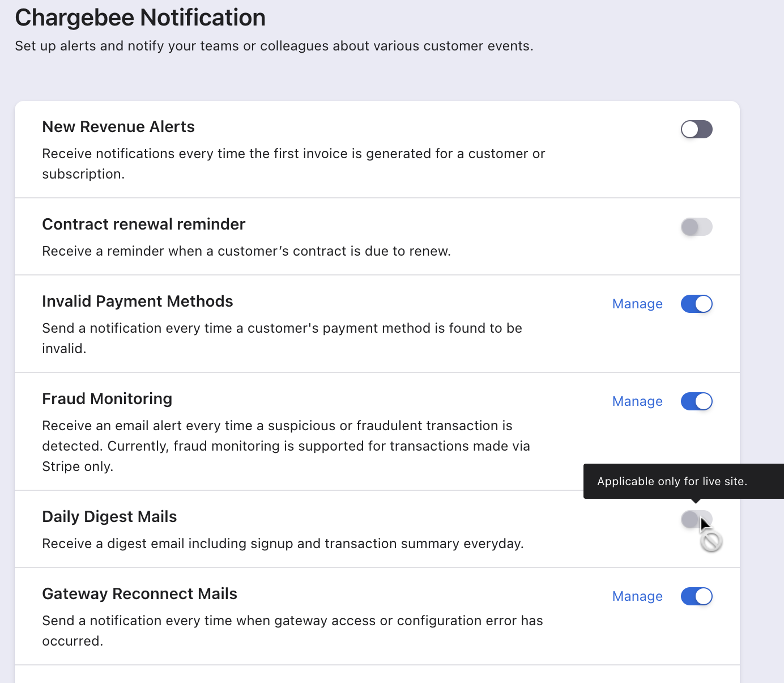
Task: Click the Gateway Reconnect Mails heading
Action: pos(139,594)
